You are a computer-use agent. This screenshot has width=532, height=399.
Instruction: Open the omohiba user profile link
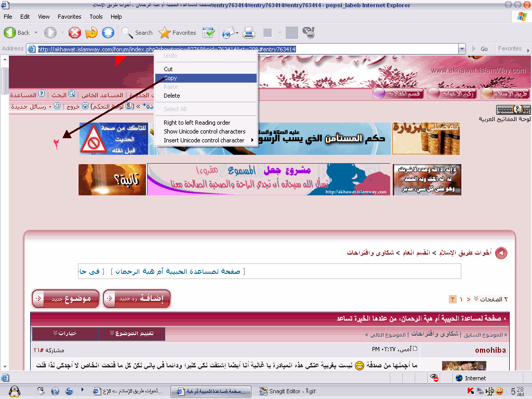pyautogui.click(x=490, y=350)
